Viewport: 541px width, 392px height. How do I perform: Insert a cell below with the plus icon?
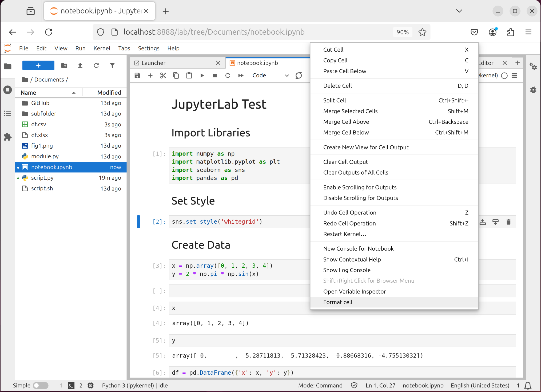(x=150, y=76)
